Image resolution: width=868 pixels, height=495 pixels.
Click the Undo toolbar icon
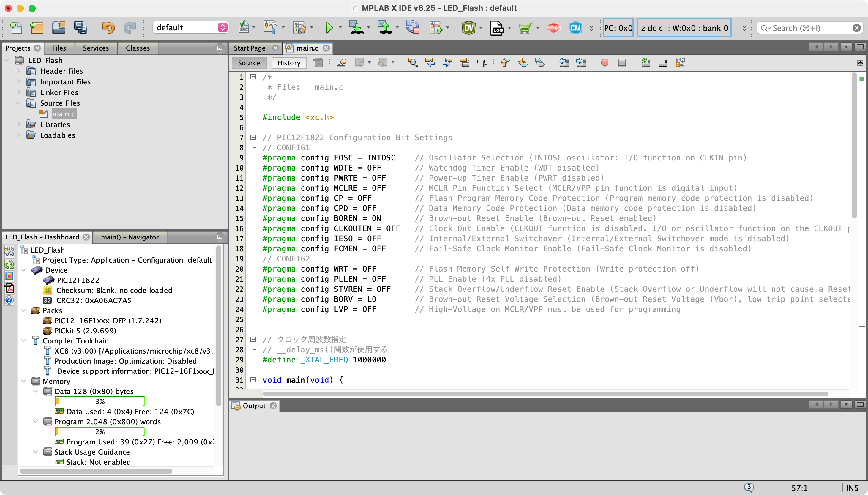(x=108, y=28)
